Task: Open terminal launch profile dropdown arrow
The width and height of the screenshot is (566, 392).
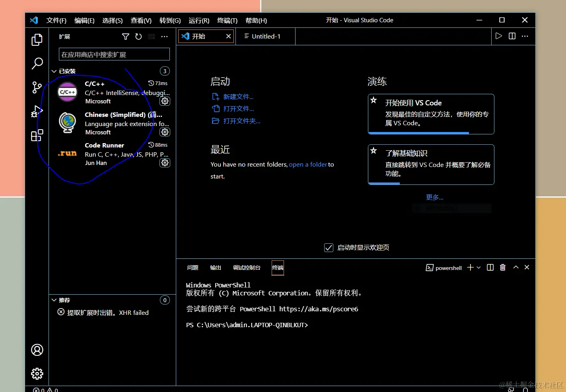Action: click(478, 268)
